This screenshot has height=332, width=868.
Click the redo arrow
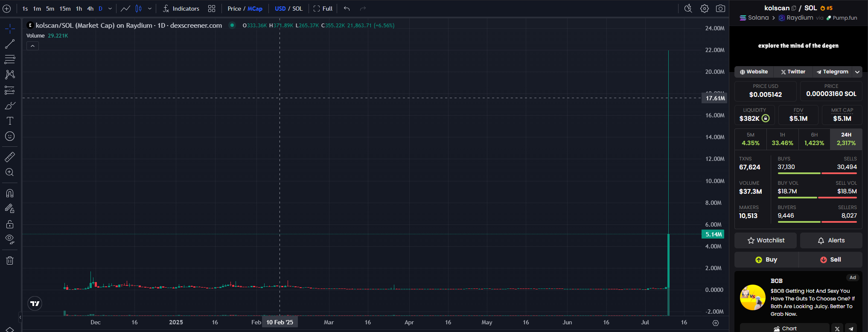click(x=363, y=9)
